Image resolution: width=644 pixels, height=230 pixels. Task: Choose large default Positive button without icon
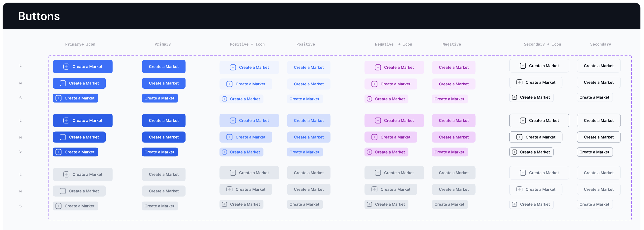tap(309, 67)
